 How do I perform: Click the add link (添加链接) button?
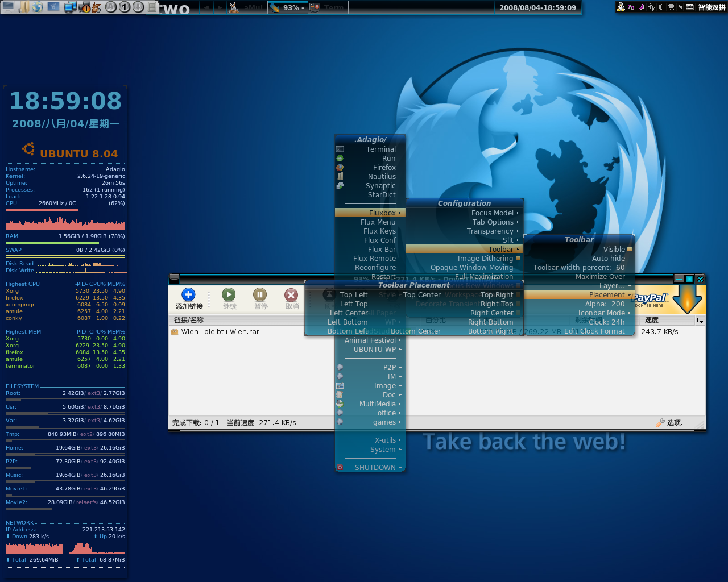[x=189, y=299]
